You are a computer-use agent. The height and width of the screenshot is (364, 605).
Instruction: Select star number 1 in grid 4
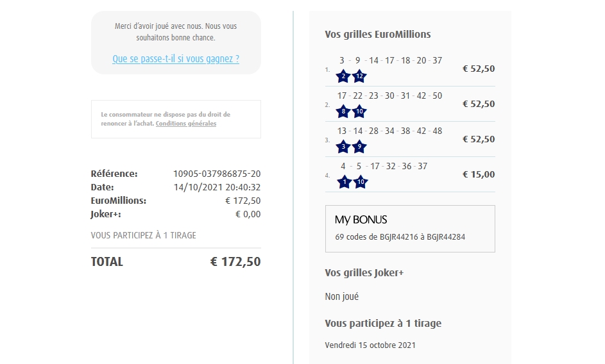point(345,182)
